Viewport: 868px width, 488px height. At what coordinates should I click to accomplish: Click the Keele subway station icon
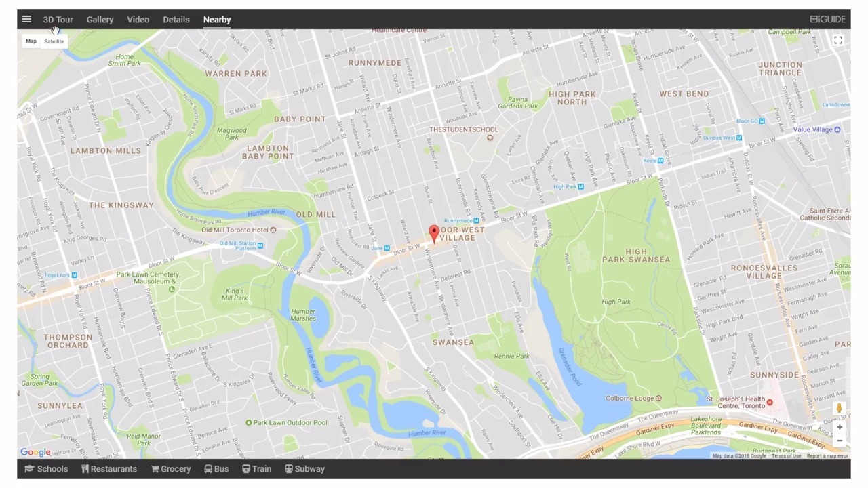click(660, 161)
